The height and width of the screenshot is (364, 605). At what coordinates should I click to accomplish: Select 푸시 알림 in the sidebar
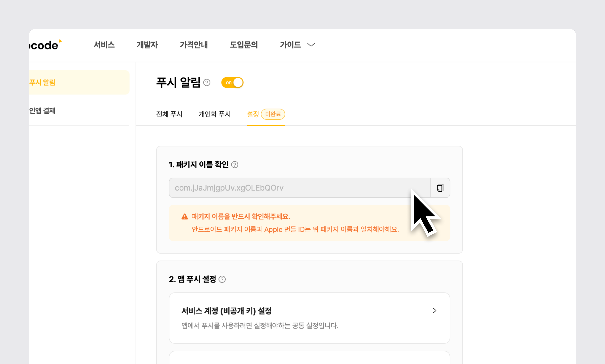(79, 83)
